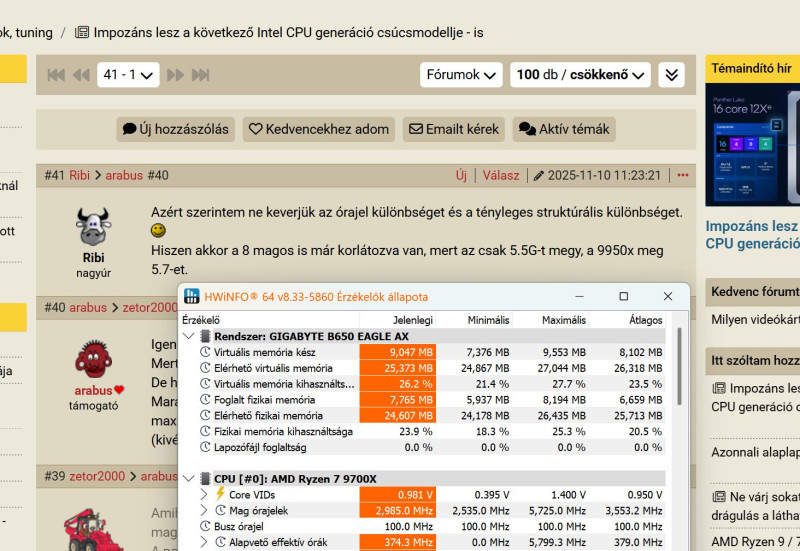
Task: Click arabus's red monster avatar
Action: (93, 359)
